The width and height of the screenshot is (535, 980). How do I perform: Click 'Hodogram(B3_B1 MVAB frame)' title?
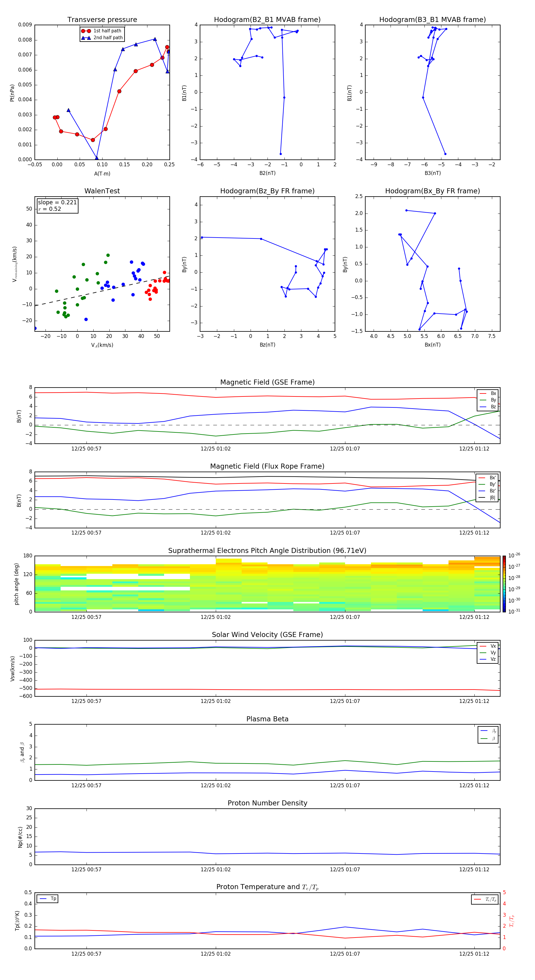click(x=432, y=20)
